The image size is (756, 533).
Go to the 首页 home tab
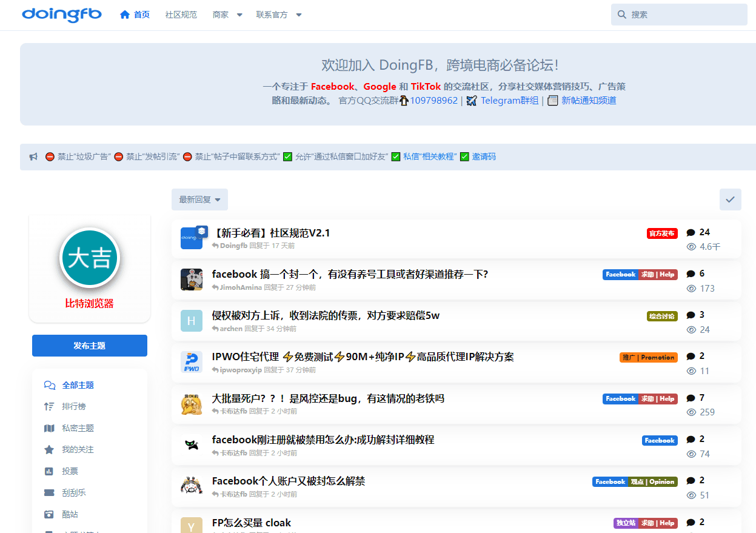click(x=135, y=15)
